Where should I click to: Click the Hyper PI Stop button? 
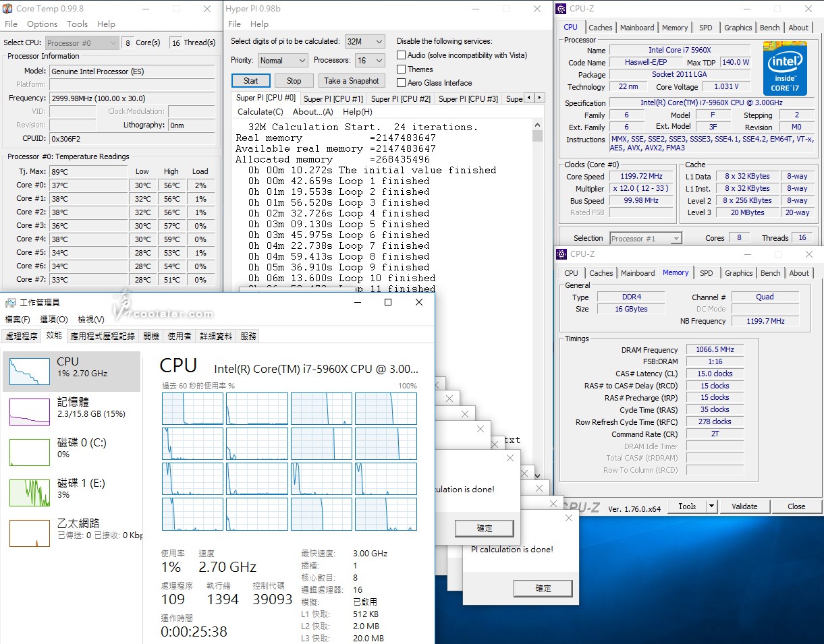[x=294, y=81]
